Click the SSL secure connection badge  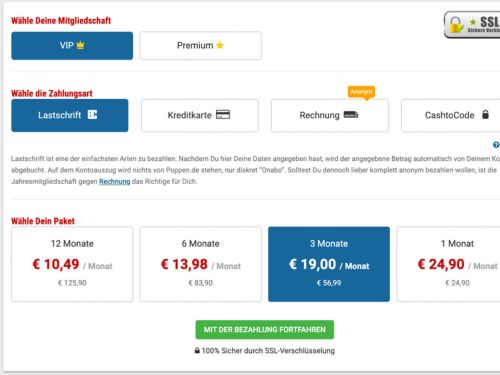[472, 25]
